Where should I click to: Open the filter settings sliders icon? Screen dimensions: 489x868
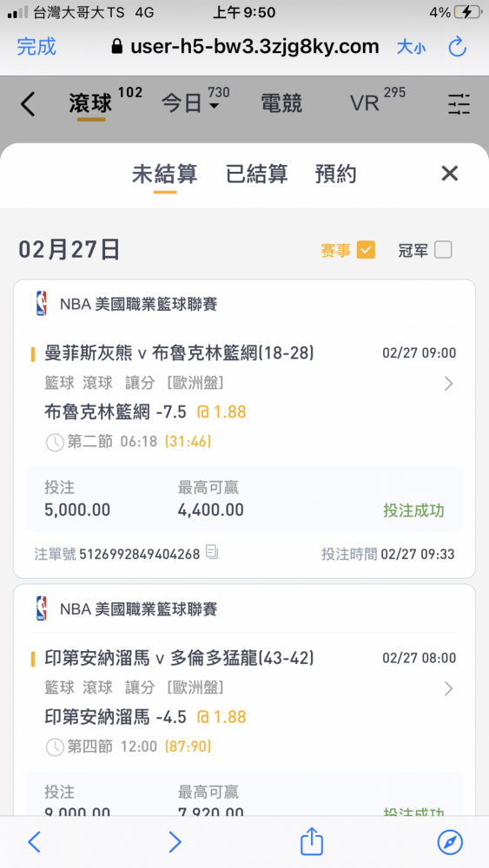[x=459, y=104]
